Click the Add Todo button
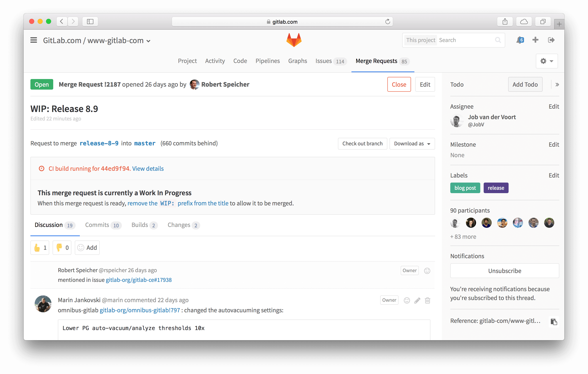This screenshot has height=374, width=588. pos(525,85)
